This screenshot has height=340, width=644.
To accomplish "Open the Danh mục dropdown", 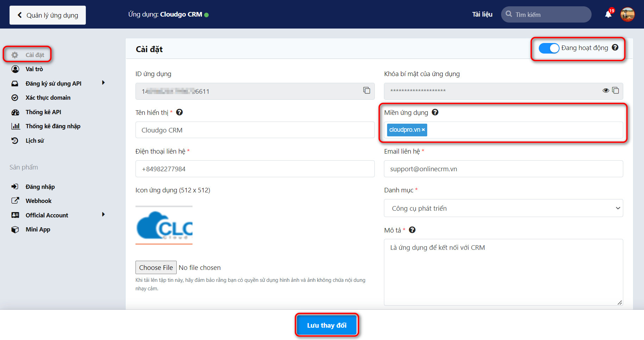I will point(504,208).
